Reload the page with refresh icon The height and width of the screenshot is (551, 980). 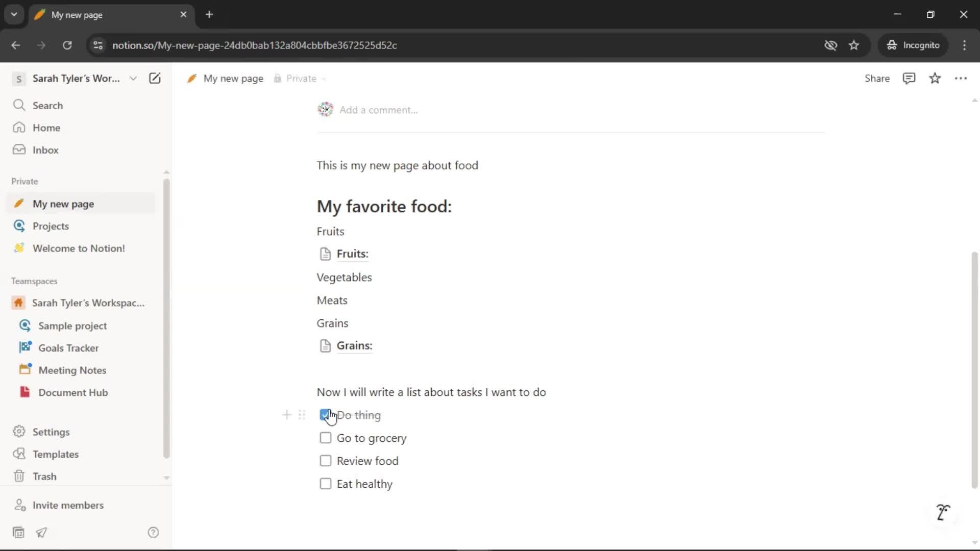tap(67, 45)
